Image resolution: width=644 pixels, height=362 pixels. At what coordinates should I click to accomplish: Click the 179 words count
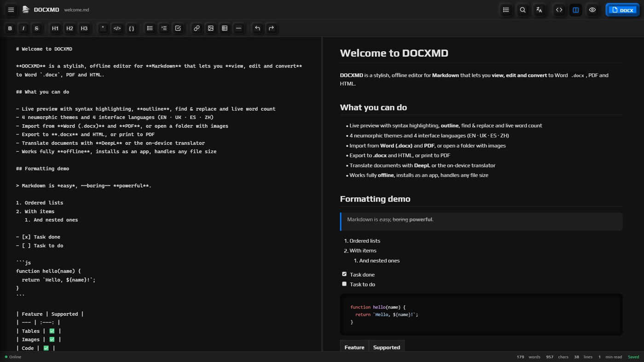pyautogui.click(x=528, y=357)
